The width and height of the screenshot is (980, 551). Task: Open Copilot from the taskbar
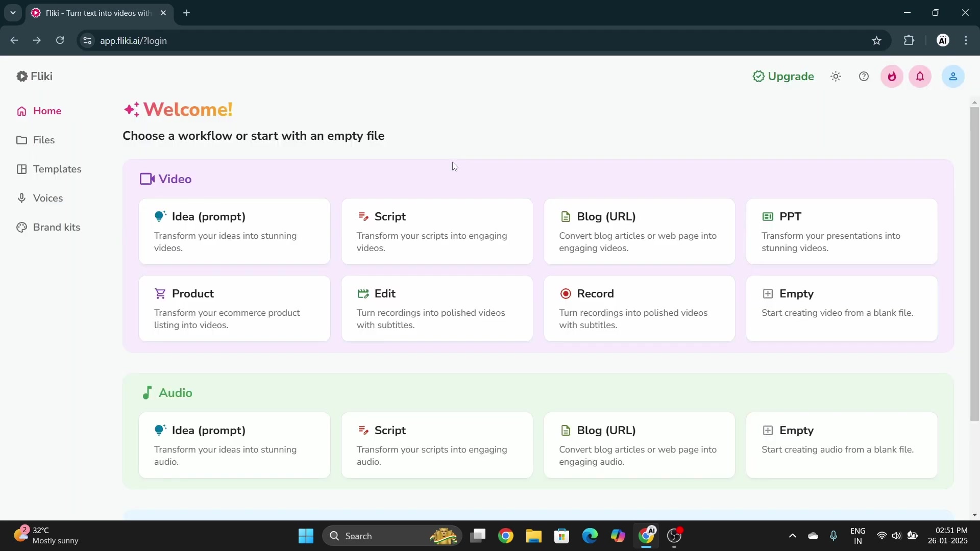point(618,536)
